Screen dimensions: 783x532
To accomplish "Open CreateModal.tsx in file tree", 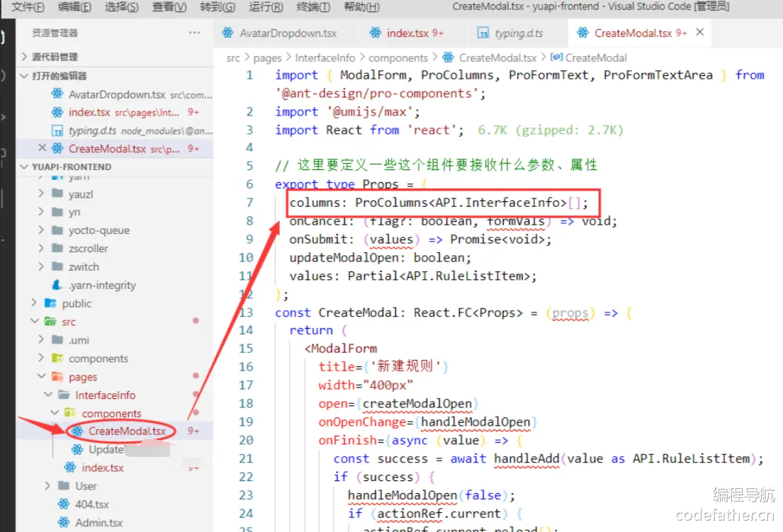I will 127,431.
